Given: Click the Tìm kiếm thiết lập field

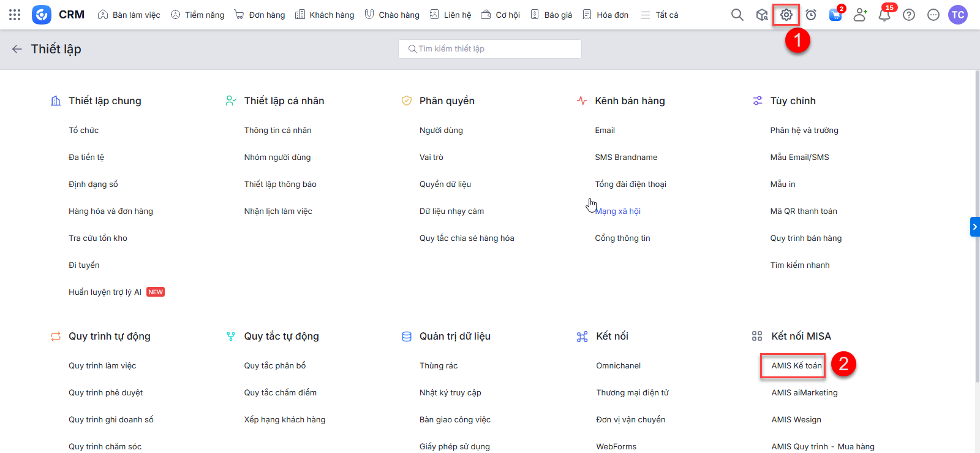Looking at the screenshot, I should pyautogui.click(x=490, y=49).
